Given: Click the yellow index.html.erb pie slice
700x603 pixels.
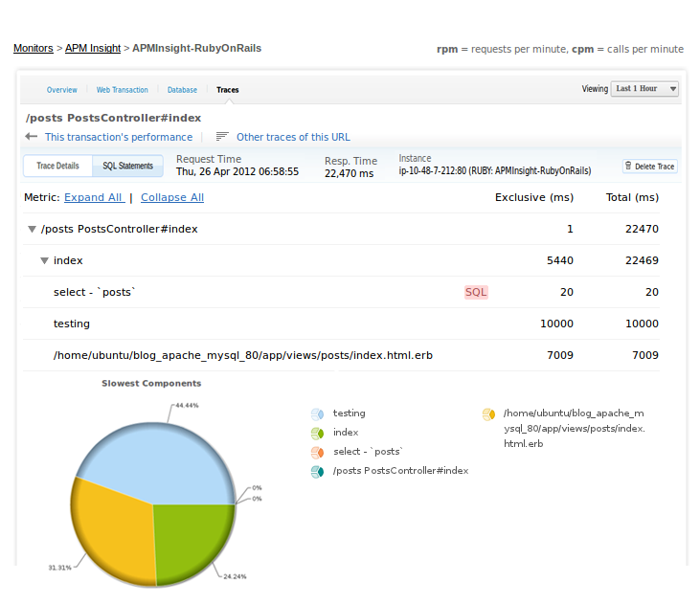Looking at the screenshot, I should point(112,533).
